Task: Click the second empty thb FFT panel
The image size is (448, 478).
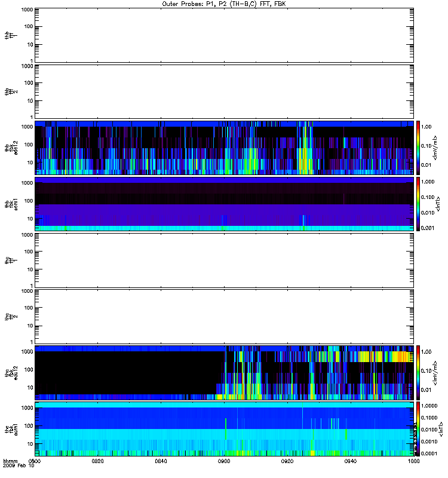Action: pyautogui.click(x=224, y=91)
